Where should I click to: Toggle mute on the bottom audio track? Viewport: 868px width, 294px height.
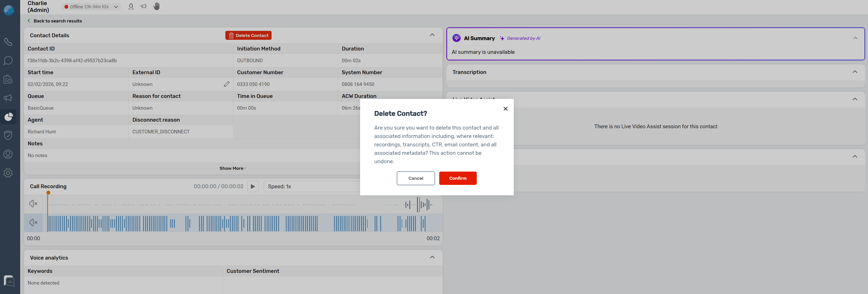click(33, 223)
